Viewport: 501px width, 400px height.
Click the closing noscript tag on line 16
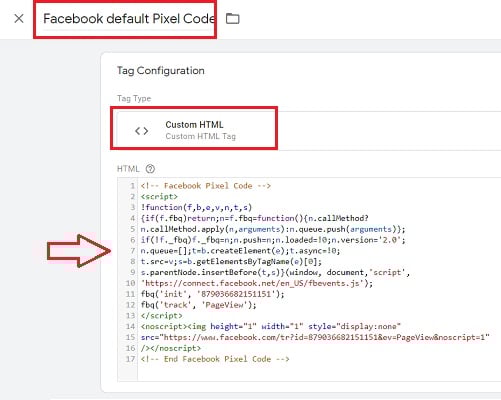[x=171, y=348]
